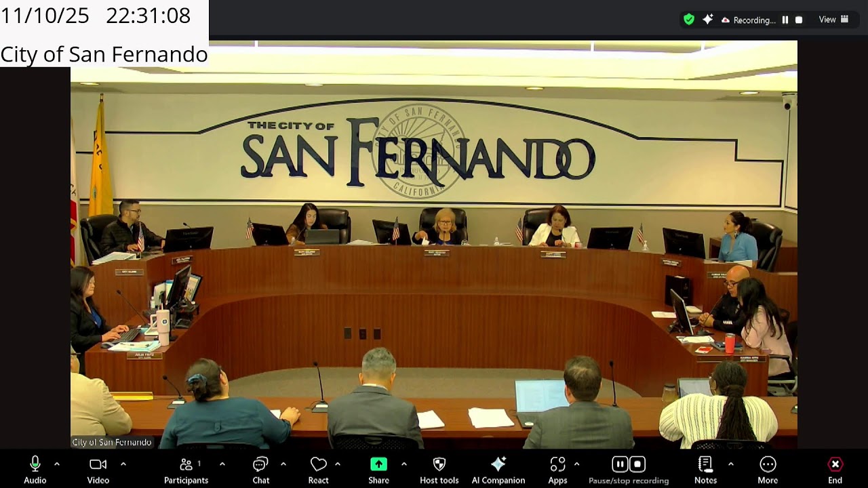This screenshot has width=868, height=488.
Task: Click the large 'City of San Fernando' overlay title
Action: (x=104, y=54)
